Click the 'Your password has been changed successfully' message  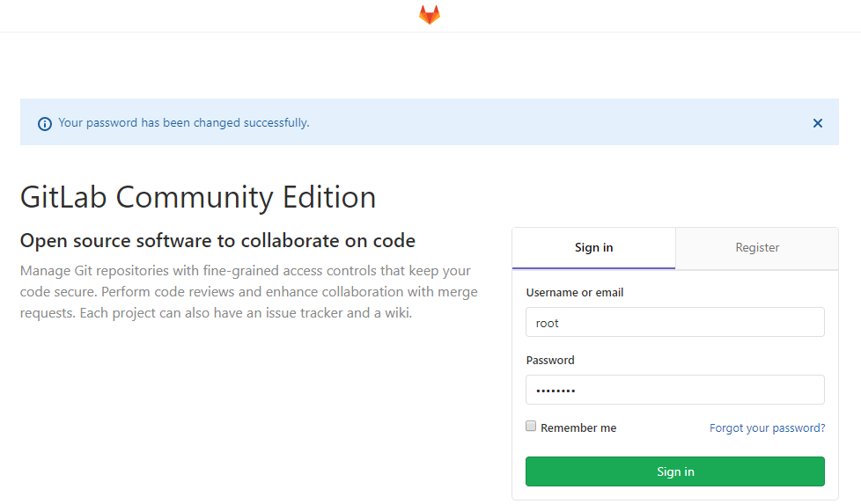(184, 123)
